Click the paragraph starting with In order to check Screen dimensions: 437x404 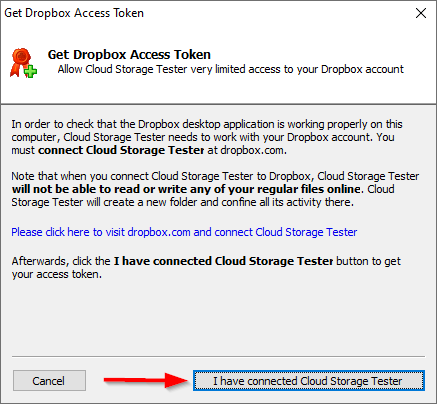(207, 137)
